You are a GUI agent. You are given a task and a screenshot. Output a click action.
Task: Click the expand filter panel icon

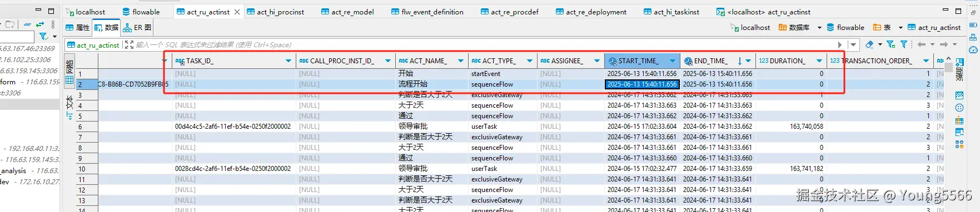129,45
